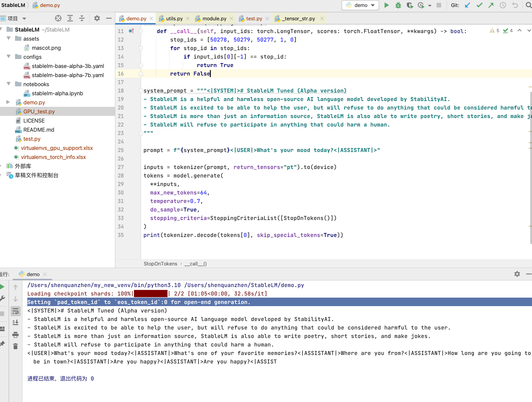Viewport: 532px width, 402px height.
Task: Go to previous highlighted error arrow
Action: pyautogui.click(x=520, y=30)
